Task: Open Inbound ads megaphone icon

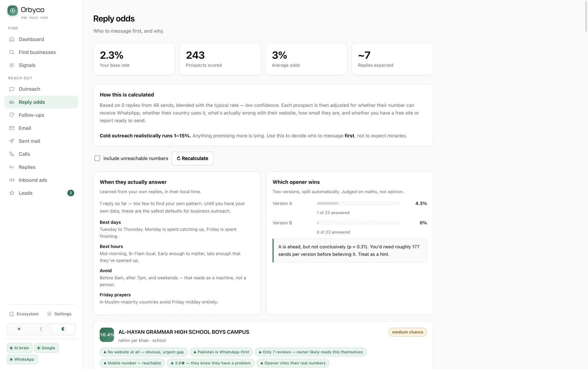Action: pyautogui.click(x=12, y=180)
